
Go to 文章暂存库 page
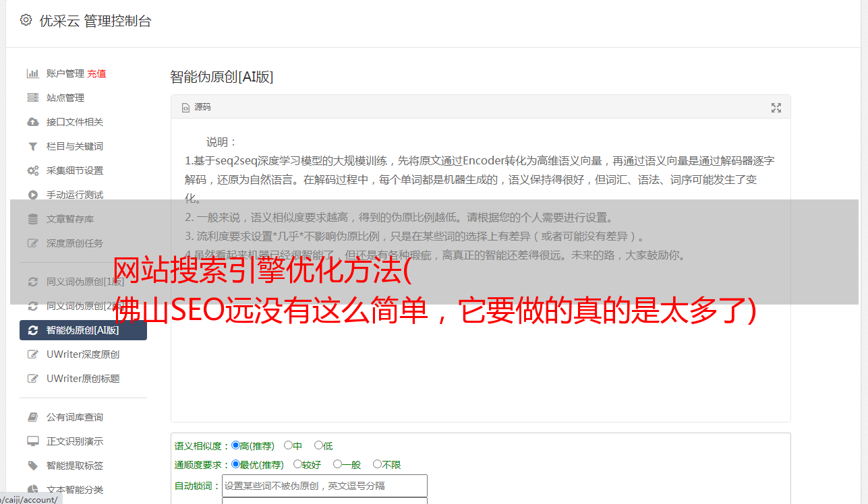coord(70,219)
